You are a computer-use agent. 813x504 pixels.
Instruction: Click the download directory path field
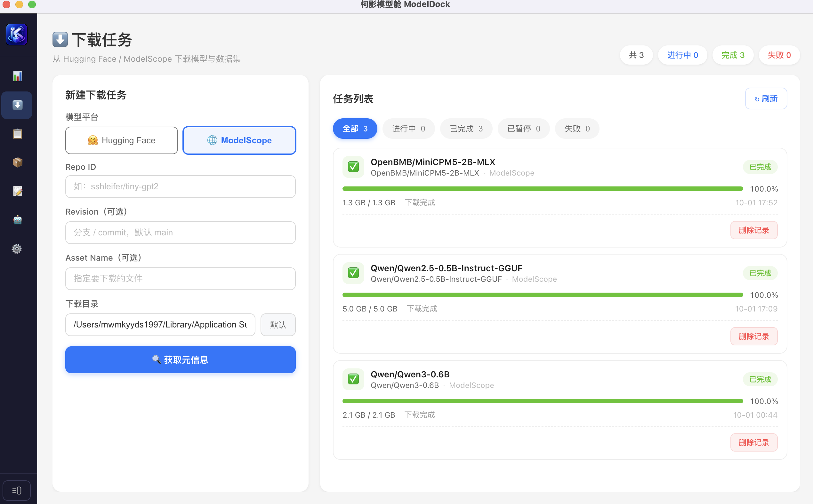tap(160, 325)
